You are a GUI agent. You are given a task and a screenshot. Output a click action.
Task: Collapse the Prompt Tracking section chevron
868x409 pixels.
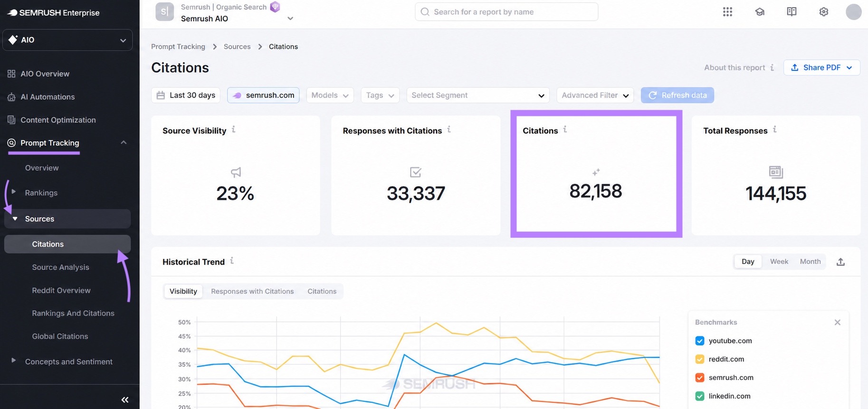(x=124, y=143)
